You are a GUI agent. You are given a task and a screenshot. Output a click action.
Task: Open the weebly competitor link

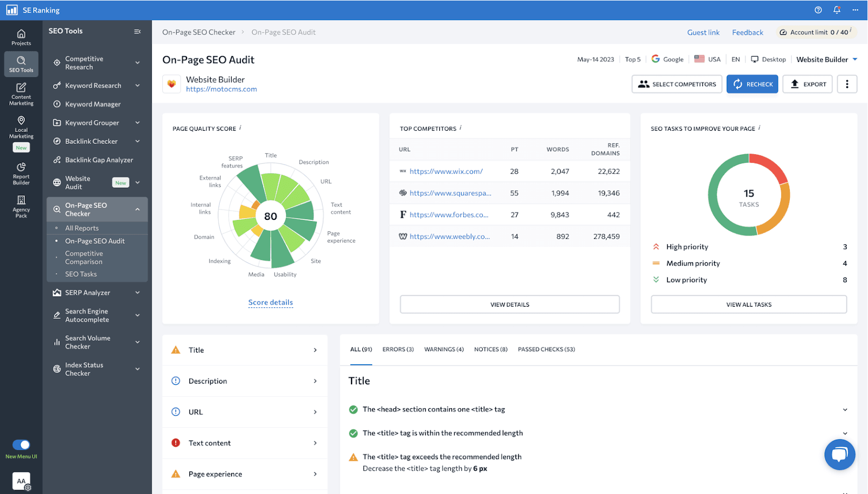click(450, 236)
